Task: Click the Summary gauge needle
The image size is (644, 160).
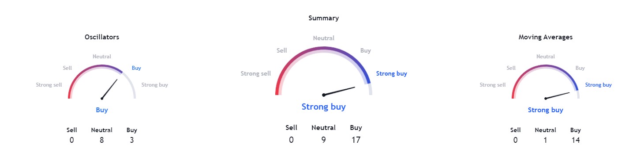Action: [x=339, y=91]
